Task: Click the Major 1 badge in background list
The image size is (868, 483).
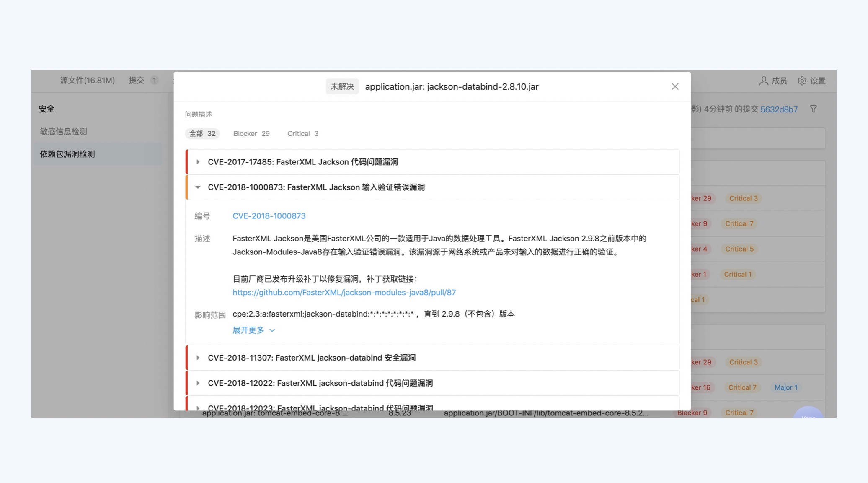Action: coord(786,387)
